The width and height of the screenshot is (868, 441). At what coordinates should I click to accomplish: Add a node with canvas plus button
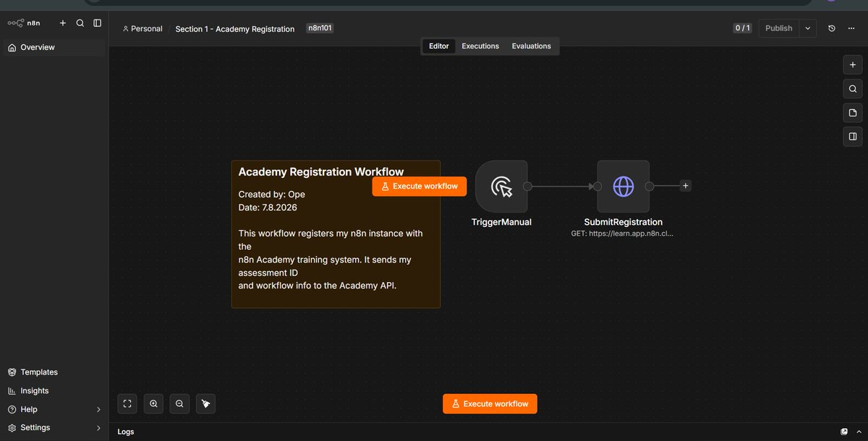[853, 65]
